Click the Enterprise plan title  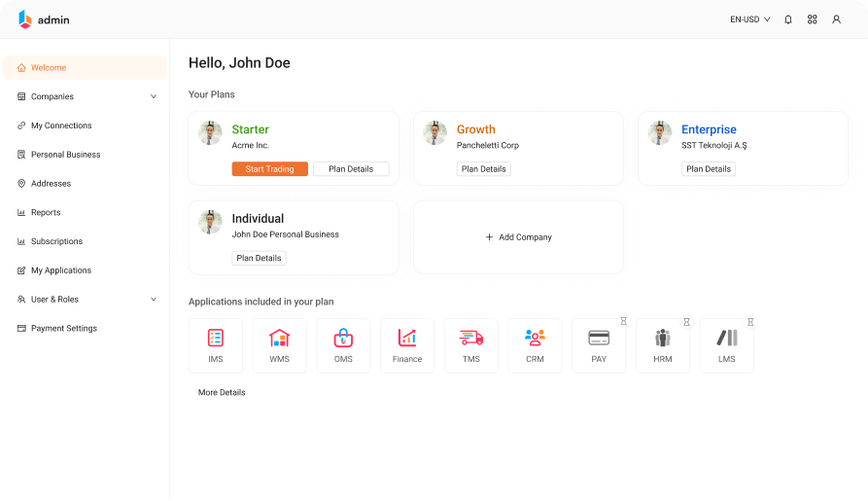click(709, 129)
